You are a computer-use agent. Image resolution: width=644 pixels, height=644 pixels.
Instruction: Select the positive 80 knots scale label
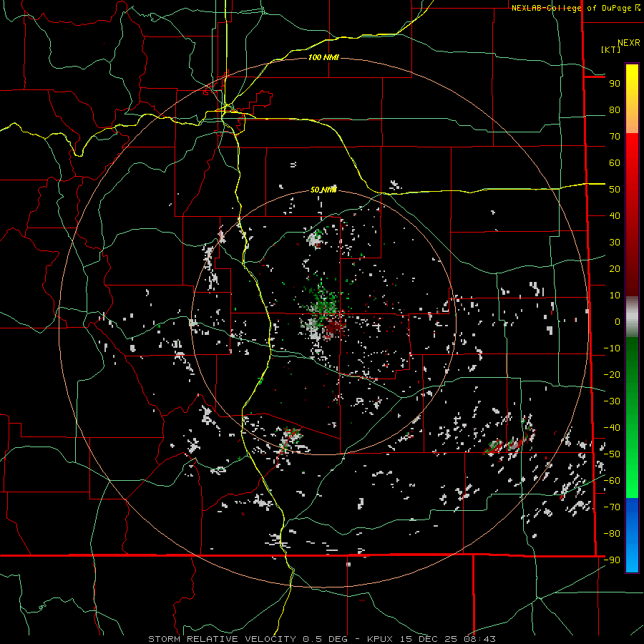pyautogui.click(x=615, y=110)
